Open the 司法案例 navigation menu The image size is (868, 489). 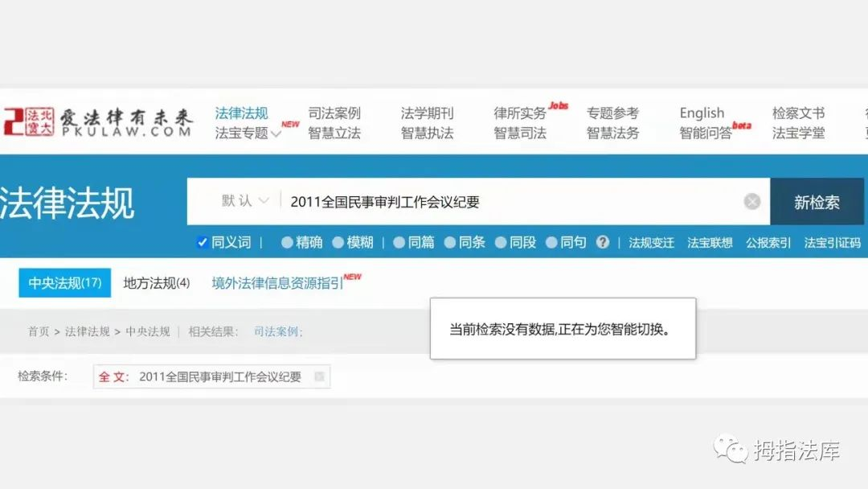(x=336, y=113)
